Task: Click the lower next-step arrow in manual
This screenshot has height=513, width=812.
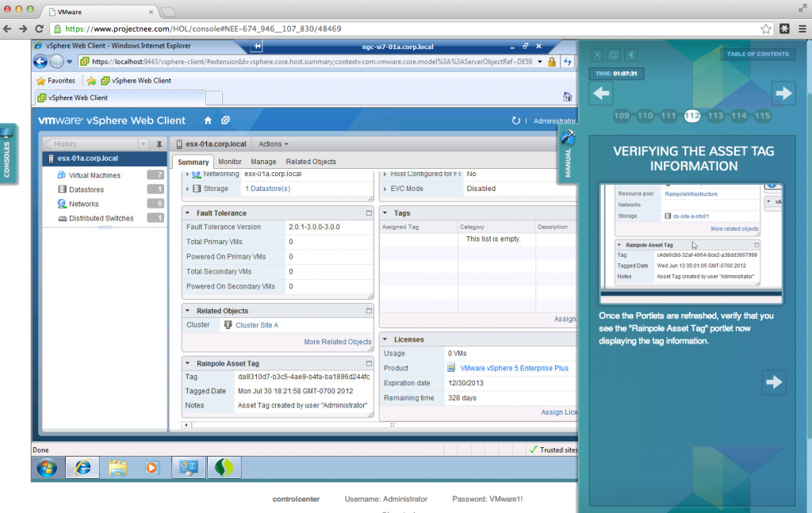Action: click(x=774, y=382)
